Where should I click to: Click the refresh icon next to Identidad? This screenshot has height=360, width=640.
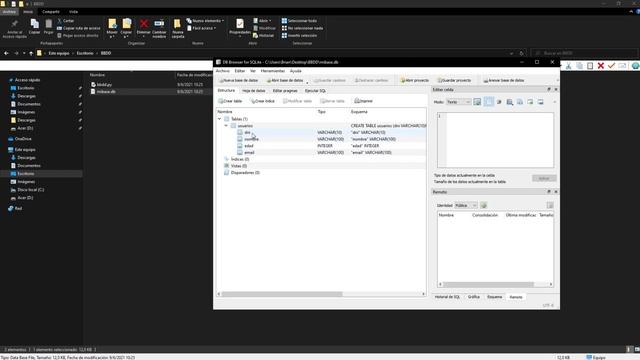484,205
